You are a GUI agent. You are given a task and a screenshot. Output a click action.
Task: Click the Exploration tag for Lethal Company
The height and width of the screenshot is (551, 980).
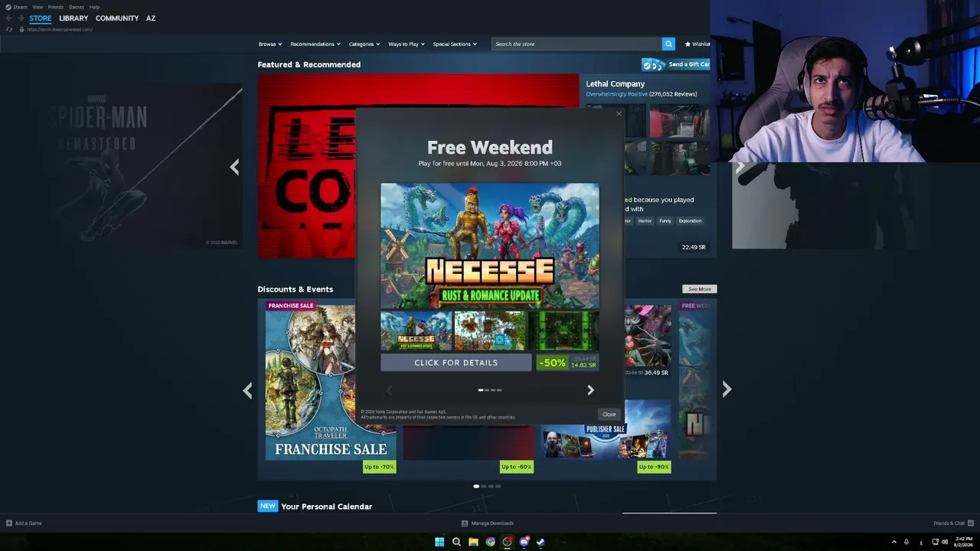click(690, 221)
